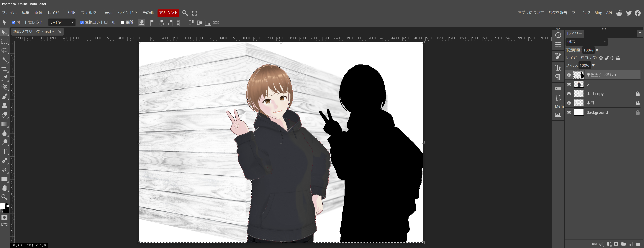Viewport: 644px width, 248px height.
Task: Select the Eyedropper tool
Action: tap(4, 78)
